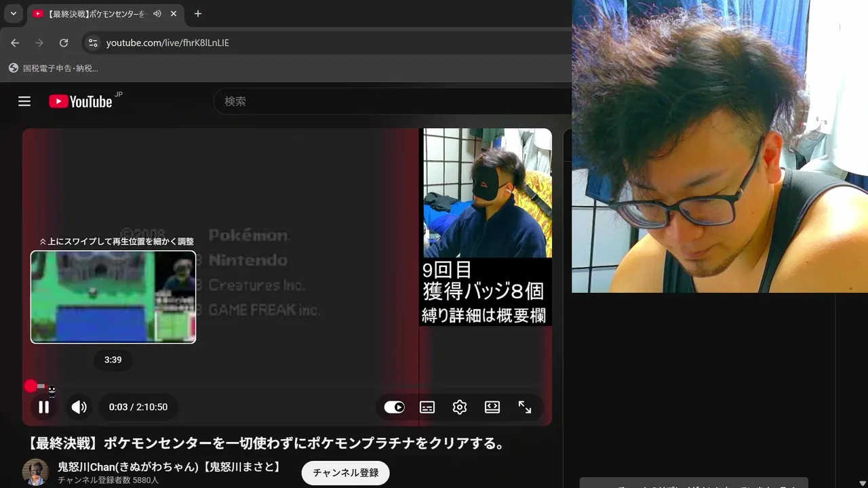Mute the tab via its speaker icon
Viewport: 868px width, 488px height.
[157, 14]
